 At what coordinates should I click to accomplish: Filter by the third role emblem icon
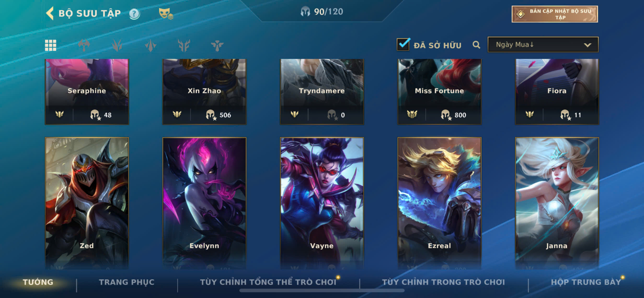[x=150, y=45]
